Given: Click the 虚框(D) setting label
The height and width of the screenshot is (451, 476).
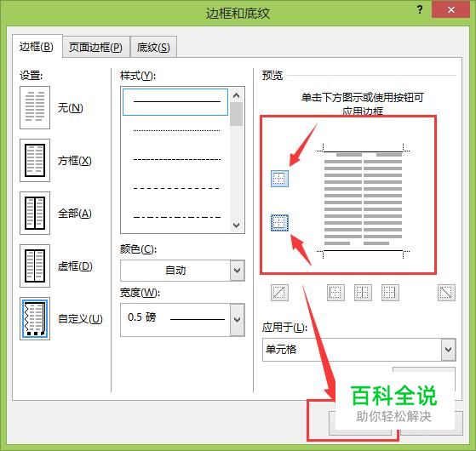Looking at the screenshot, I should pos(75,266).
